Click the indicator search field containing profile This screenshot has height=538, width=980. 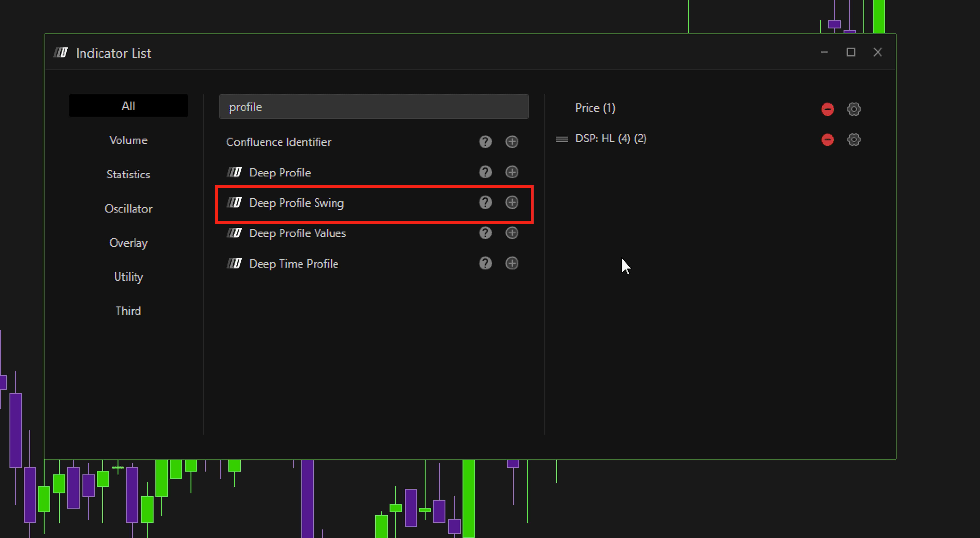373,107
